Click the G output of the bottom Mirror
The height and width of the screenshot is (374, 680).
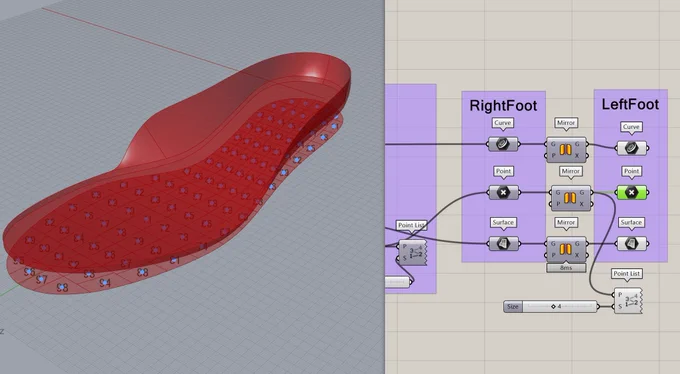[577, 243]
